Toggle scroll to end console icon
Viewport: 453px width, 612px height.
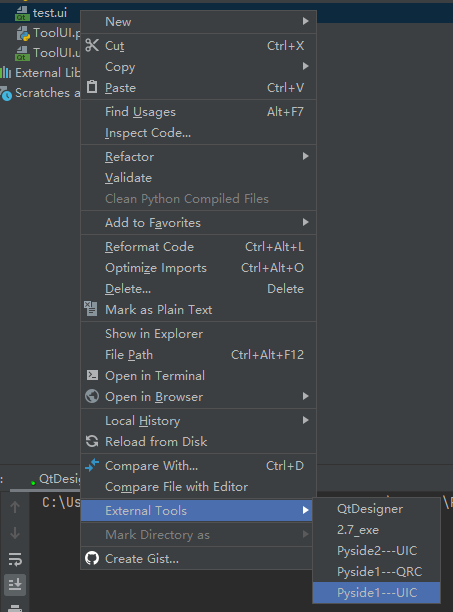(15, 584)
